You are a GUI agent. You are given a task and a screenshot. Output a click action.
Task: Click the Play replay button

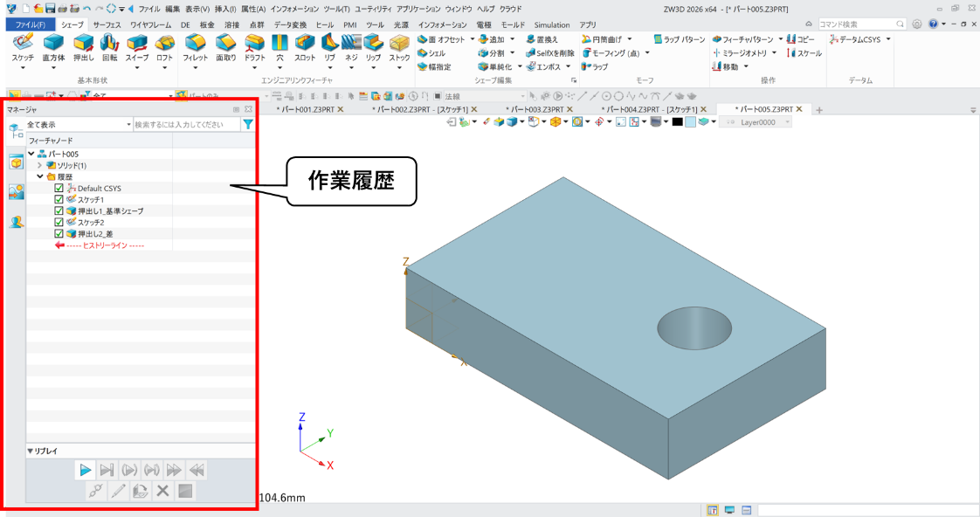point(85,470)
